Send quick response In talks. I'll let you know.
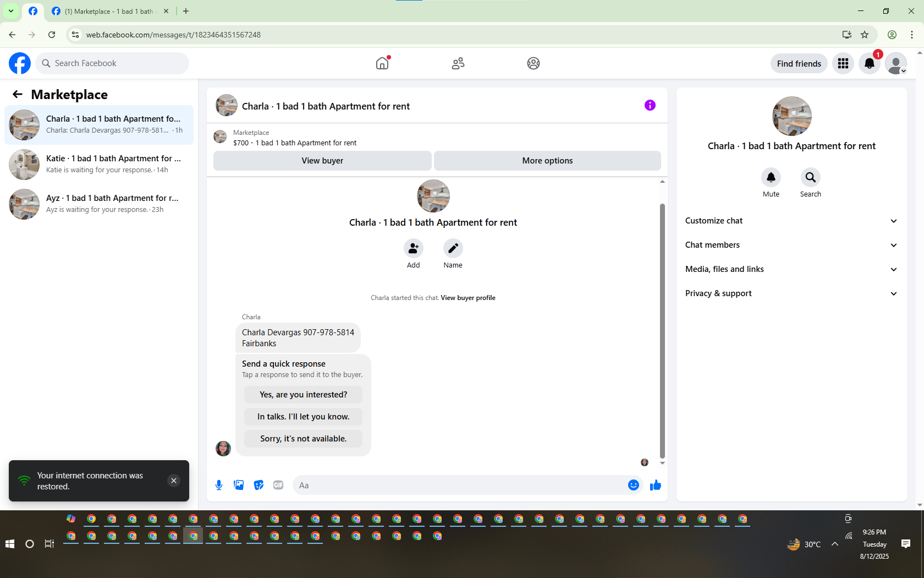Viewport: 924px width, 578px height. click(x=304, y=417)
